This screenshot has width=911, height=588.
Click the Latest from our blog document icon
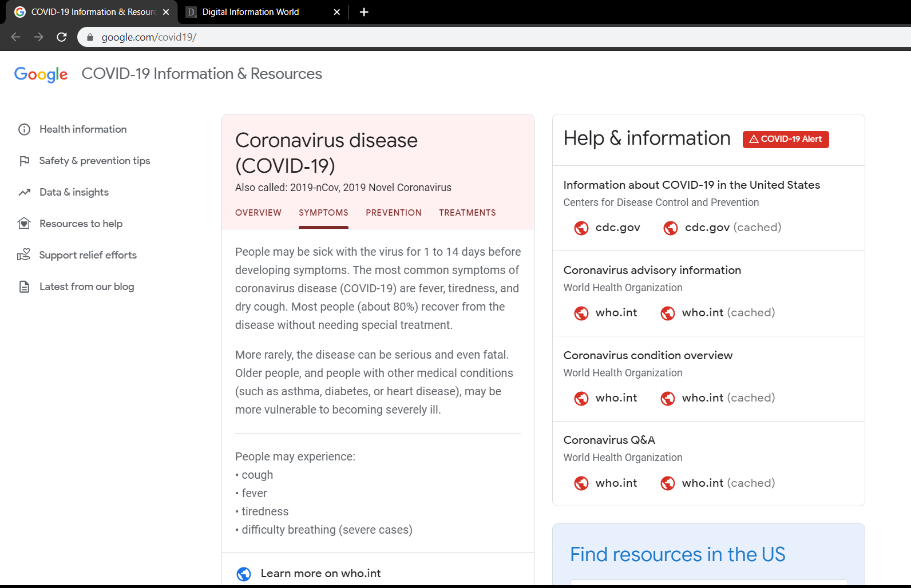coord(24,287)
